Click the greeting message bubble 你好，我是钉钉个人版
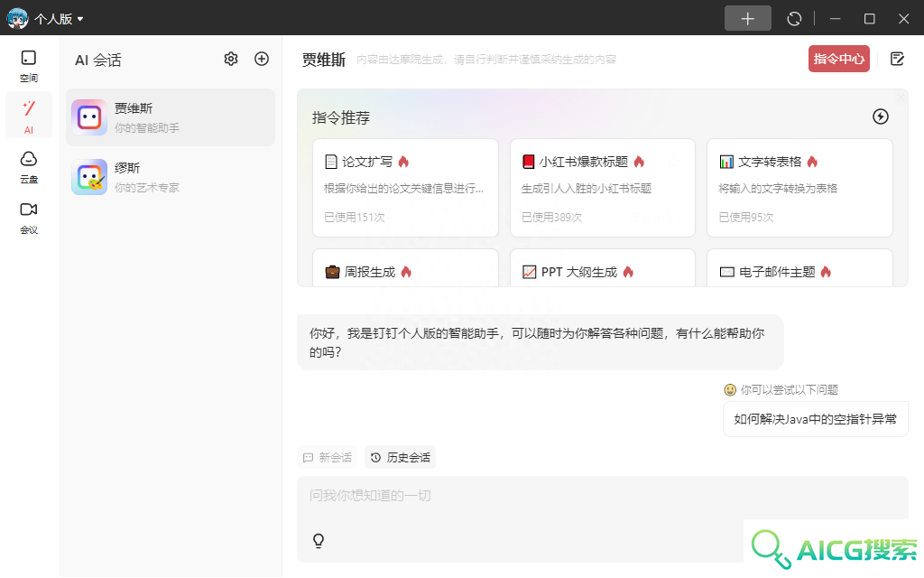This screenshot has width=924, height=578. click(541, 342)
